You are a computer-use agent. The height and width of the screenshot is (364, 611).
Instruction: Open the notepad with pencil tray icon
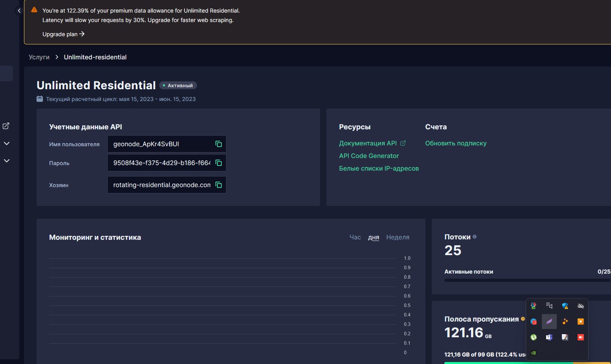point(565,337)
